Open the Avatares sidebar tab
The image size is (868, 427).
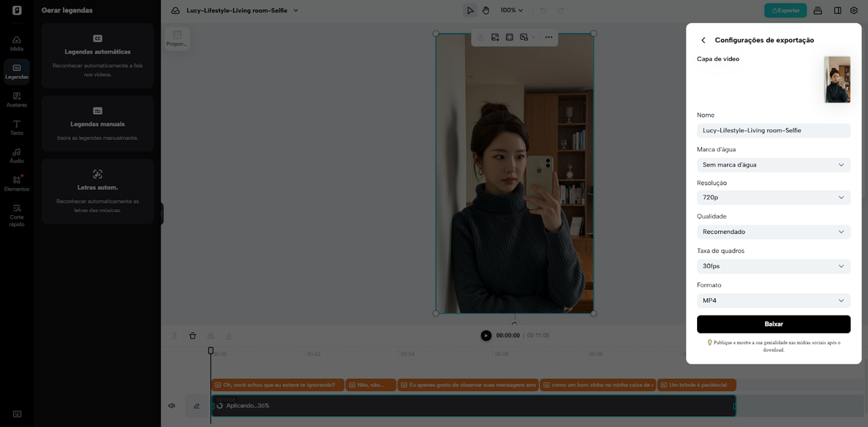coord(16,99)
